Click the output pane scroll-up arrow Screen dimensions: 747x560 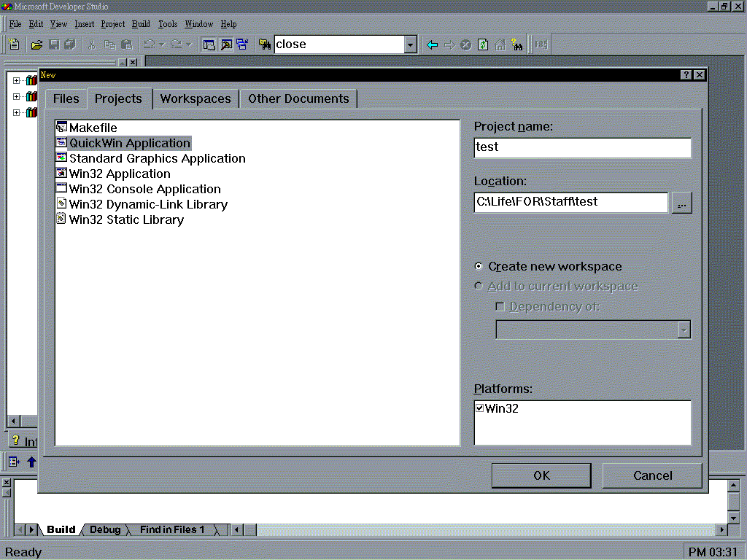pos(734,485)
